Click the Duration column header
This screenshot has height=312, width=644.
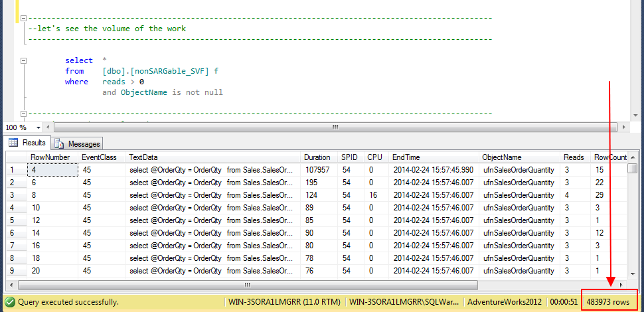317,157
